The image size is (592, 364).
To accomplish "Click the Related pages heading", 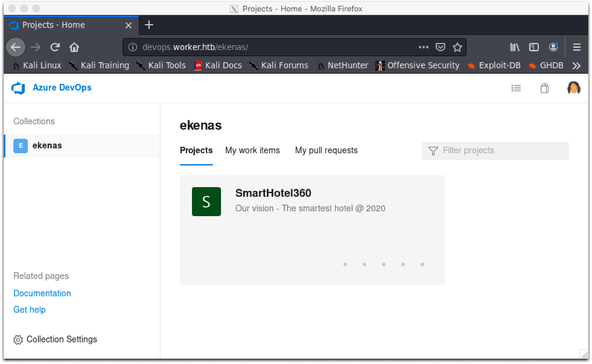I will pos(41,276).
